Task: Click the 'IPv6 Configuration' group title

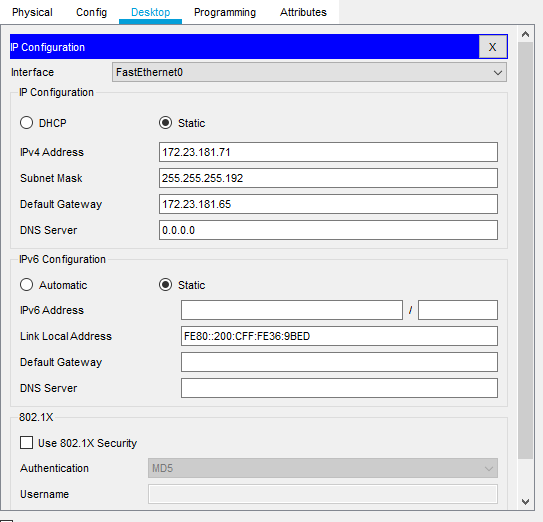Action: (62, 259)
